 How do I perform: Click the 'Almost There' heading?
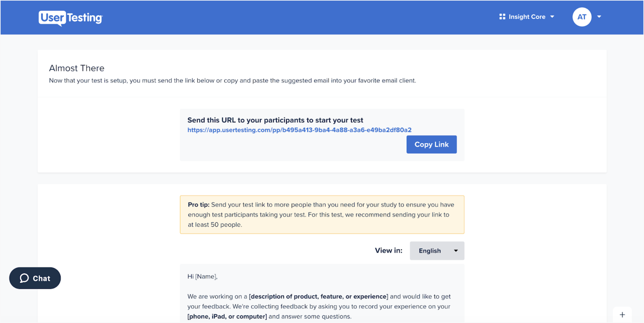coord(77,68)
